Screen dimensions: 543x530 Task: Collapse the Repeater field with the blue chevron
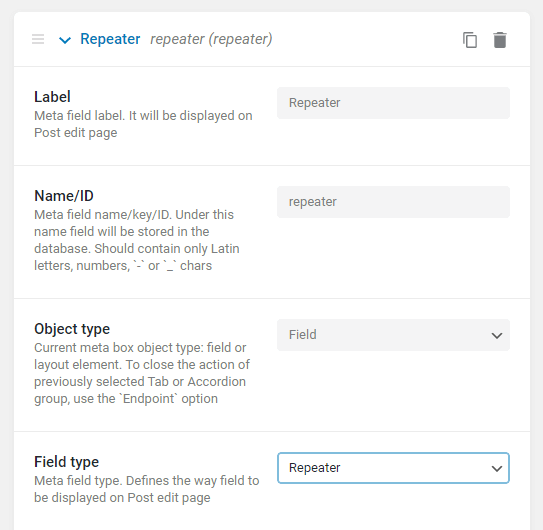(x=65, y=40)
